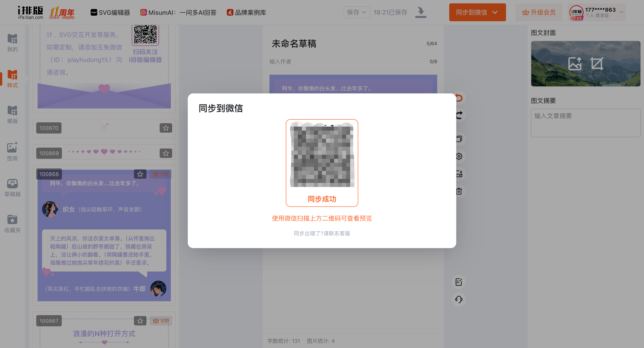Click the 升级会员 button
This screenshot has height=348, width=644.
539,12
